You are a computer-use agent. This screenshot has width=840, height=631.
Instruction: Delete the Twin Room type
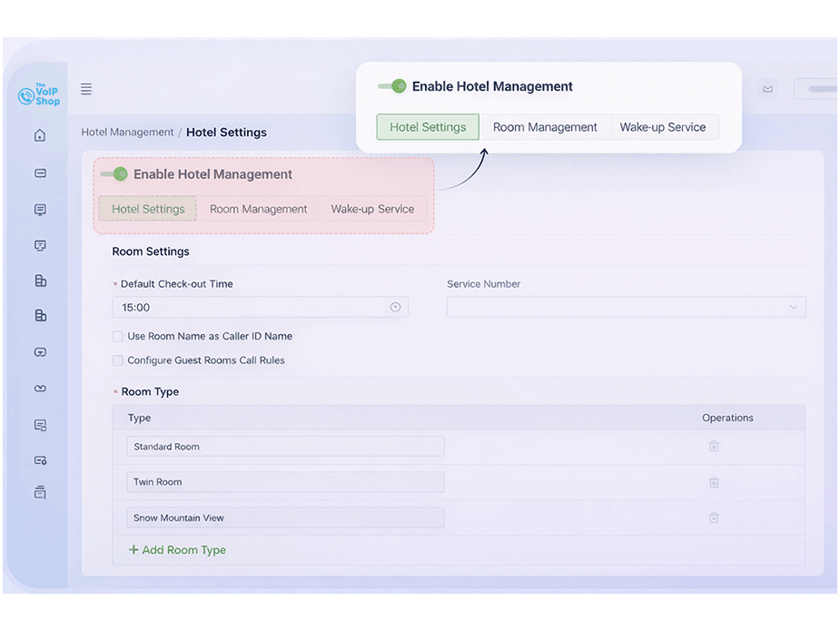tap(714, 481)
